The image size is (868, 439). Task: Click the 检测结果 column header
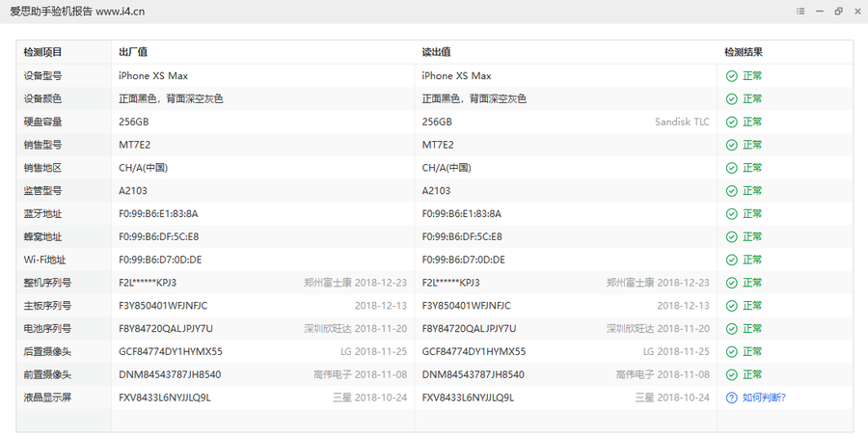tap(744, 52)
